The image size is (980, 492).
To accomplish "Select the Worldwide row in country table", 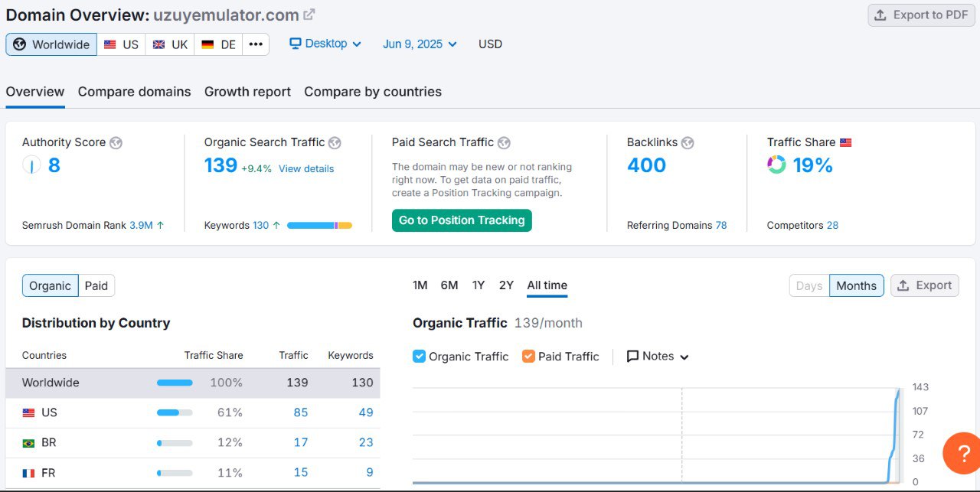I will click(193, 383).
